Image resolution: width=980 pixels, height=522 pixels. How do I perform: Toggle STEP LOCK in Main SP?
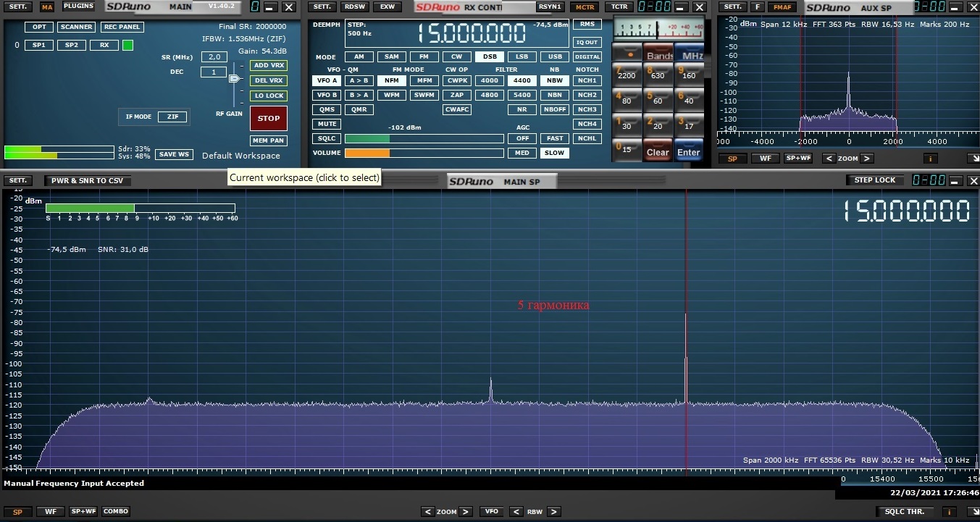874,180
